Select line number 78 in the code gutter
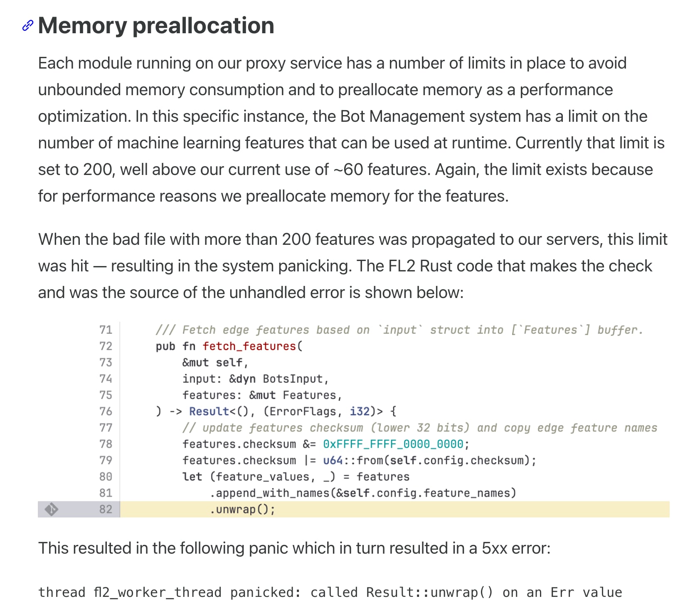This screenshot has height=616, width=700. (106, 444)
